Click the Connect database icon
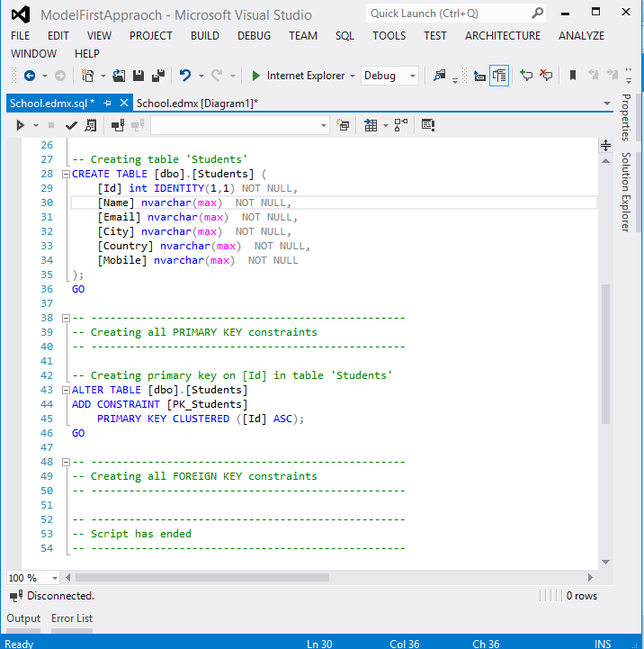Viewport: 644px width, 649px height. click(x=117, y=125)
